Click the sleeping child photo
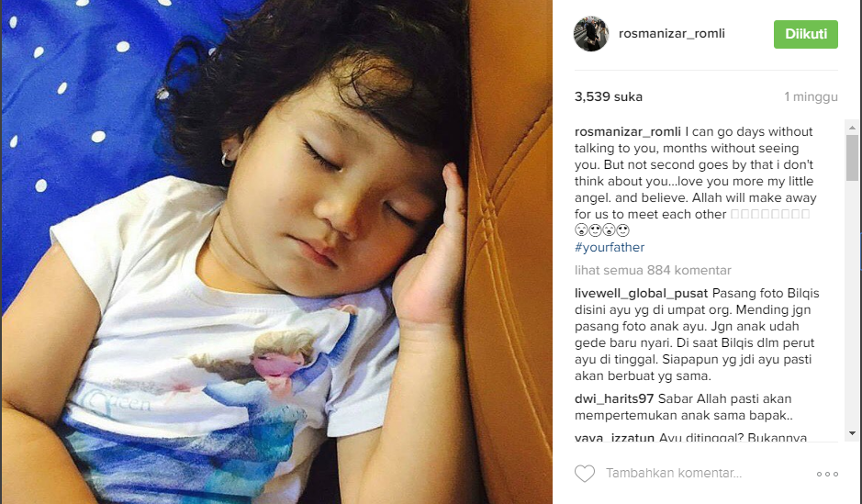The image size is (862, 504). [x=276, y=252]
